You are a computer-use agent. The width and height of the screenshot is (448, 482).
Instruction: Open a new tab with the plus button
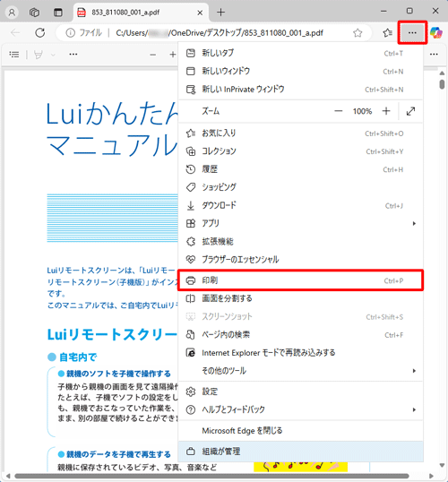(x=220, y=13)
